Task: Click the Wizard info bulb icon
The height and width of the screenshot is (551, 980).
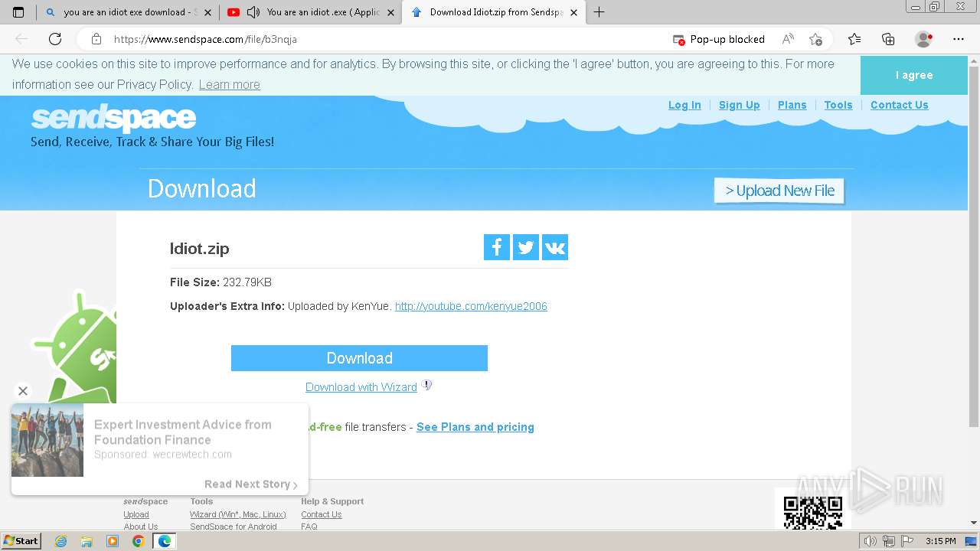Action: [427, 386]
